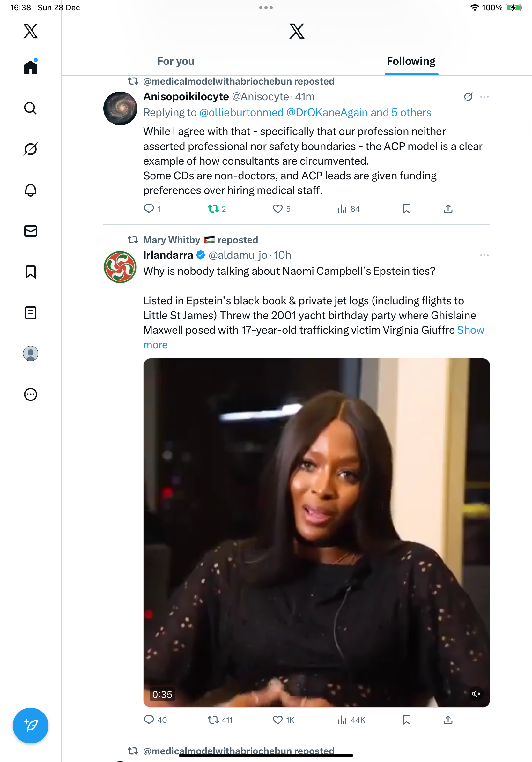Open Messages envelope in sidebar
The height and width of the screenshot is (762, 532).
tap(31, 231)
